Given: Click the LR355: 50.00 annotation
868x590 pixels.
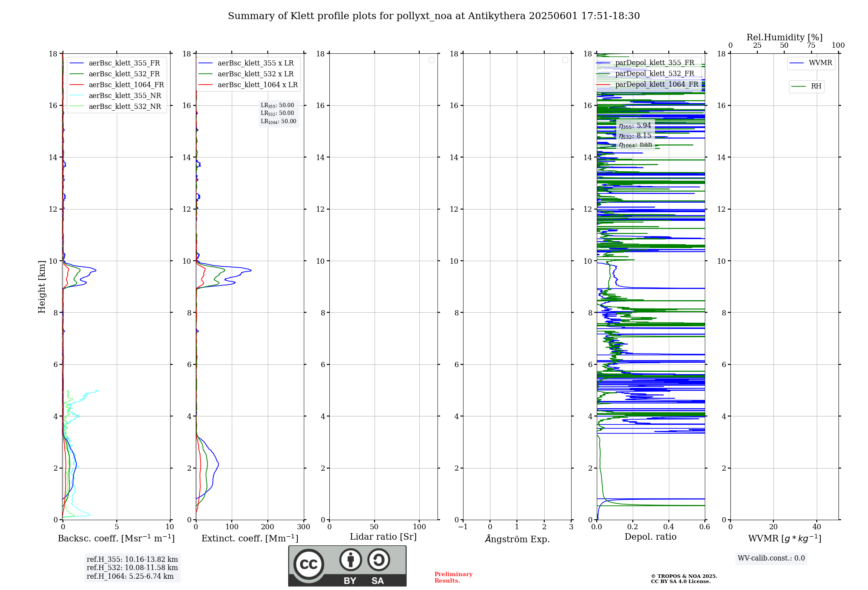Looking at the screenshot, I should coord(277,105).
